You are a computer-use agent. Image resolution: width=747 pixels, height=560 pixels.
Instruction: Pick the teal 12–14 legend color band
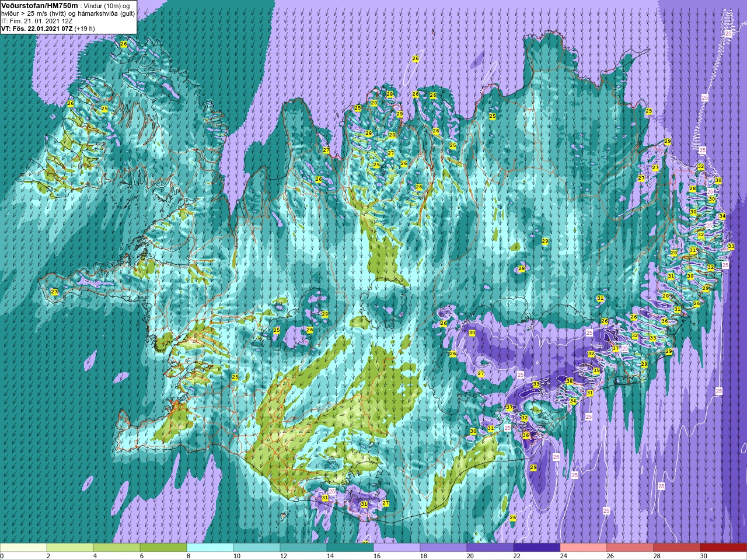pos(303,548)
